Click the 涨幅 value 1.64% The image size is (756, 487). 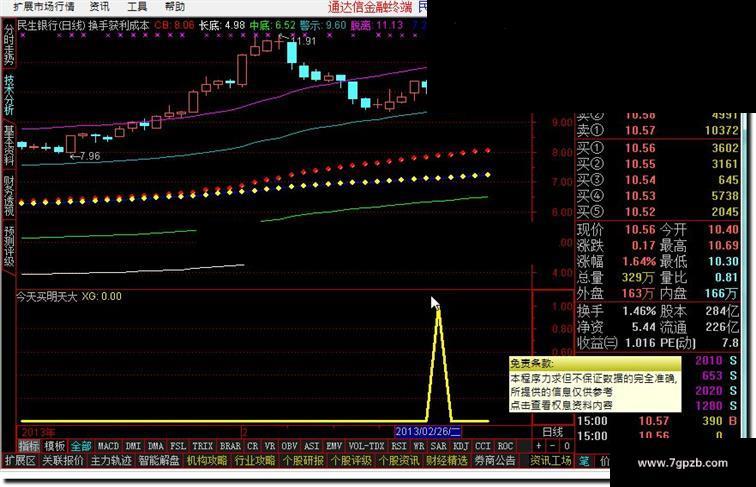[639, 262]
